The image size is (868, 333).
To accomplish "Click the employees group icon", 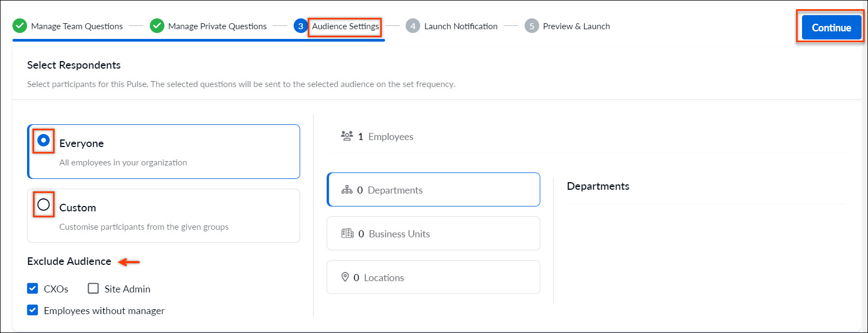I will click(x=347, y=136).
